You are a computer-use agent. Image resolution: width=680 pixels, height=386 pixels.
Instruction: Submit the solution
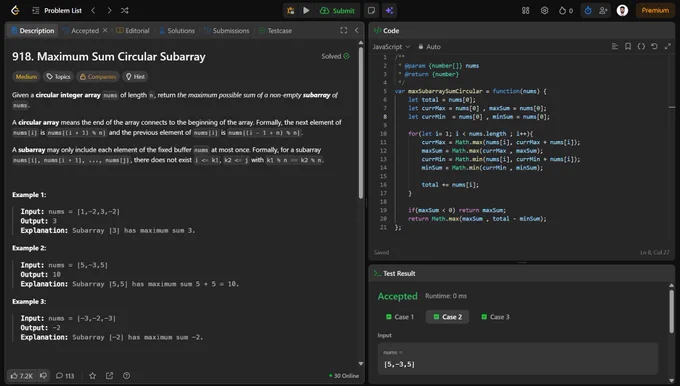click(x=337, y=10)
